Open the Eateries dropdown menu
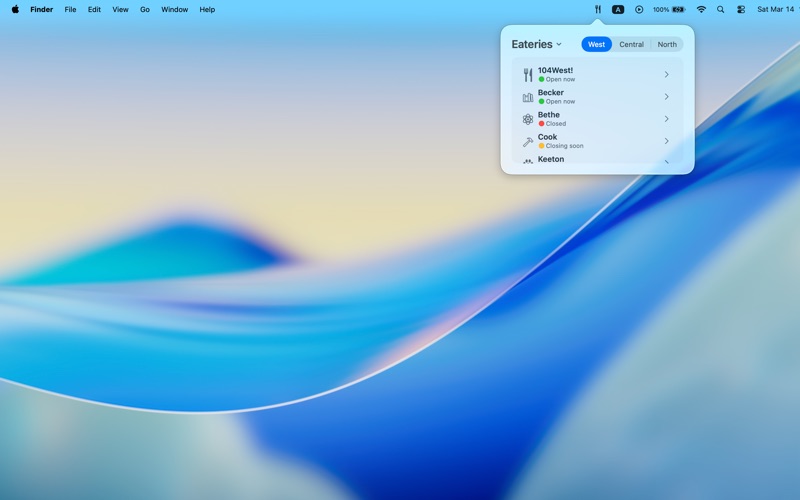The height and width of the screenshot is (500, 800). pyautogui.click(x=537, y=44)
